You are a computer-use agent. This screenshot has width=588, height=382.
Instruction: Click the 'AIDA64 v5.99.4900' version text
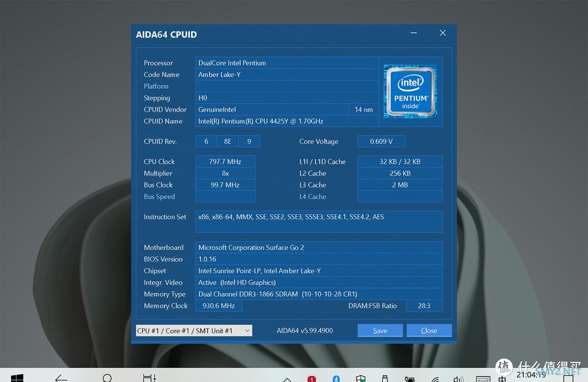point(305,331)
